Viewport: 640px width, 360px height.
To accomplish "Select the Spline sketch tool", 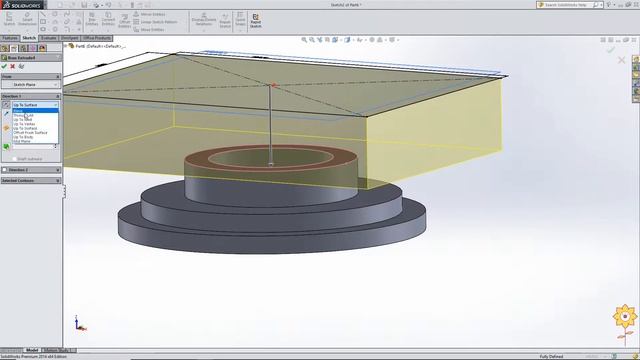I will pyautogui.click(x=67, y=14).
